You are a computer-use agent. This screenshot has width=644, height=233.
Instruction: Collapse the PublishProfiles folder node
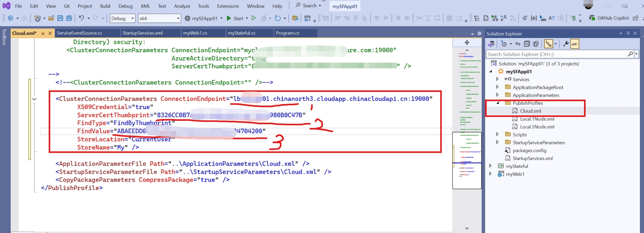tap(498, 103)
